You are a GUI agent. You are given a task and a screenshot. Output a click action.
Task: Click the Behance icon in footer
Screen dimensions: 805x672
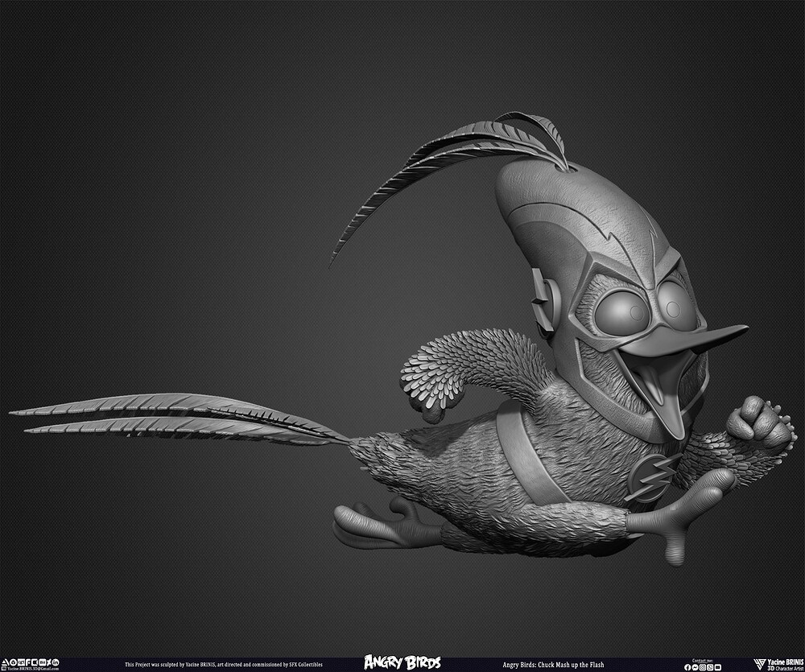pos(43,662)
